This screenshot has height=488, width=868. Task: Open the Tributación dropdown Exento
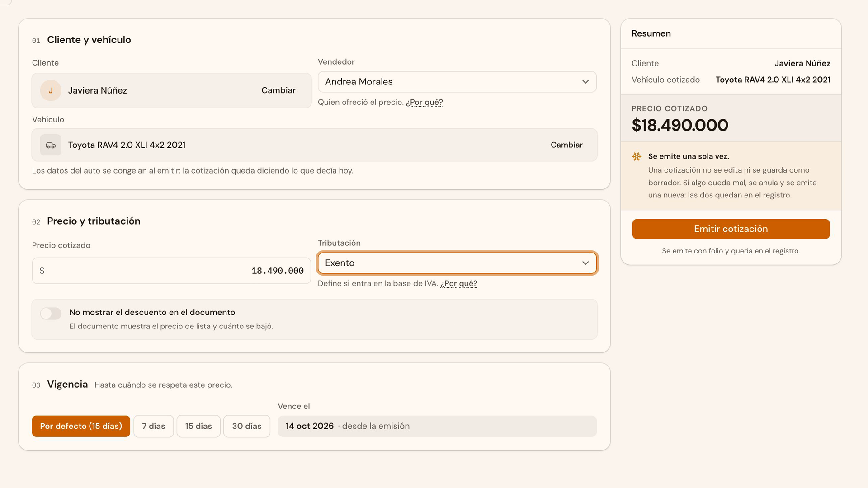point(457,263)
